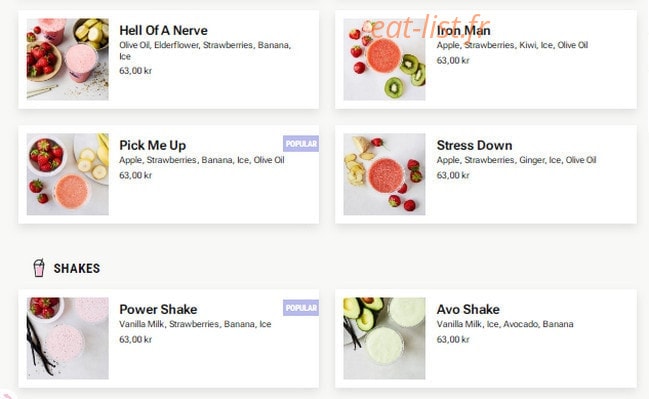Select the Iron Man smoothie title
The image size is (649, 399).
[464, 31]
